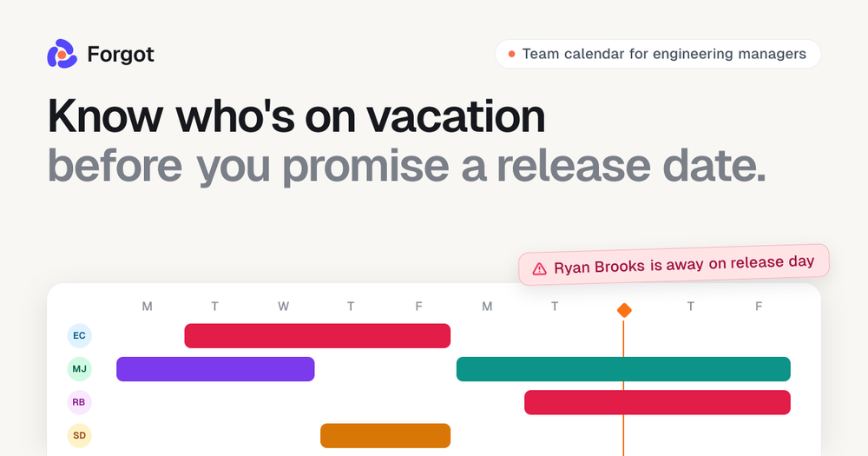Click the Team calendar for engineering managers badge
This screenshot has height=456, width=868.
click(x=658, y=54)
